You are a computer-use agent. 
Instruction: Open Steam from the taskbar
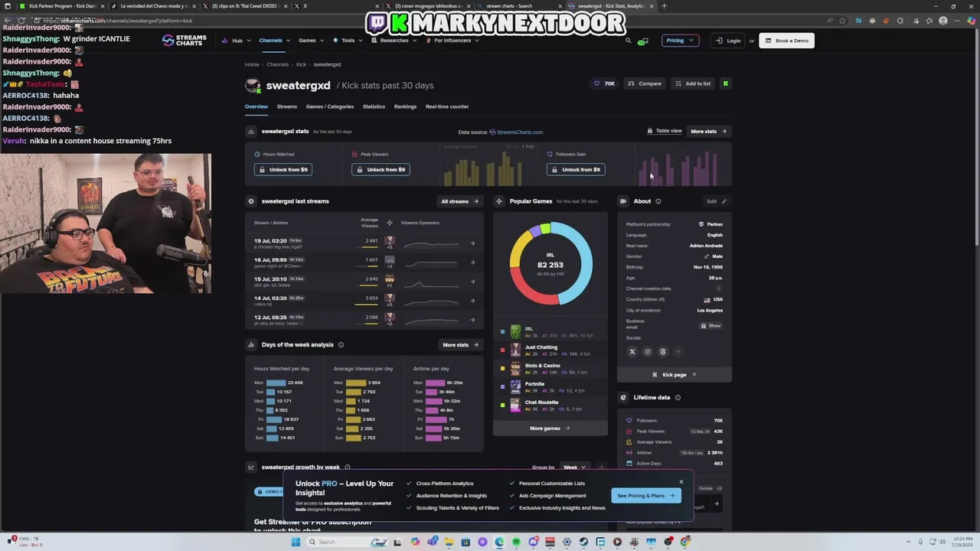(583, 542)
